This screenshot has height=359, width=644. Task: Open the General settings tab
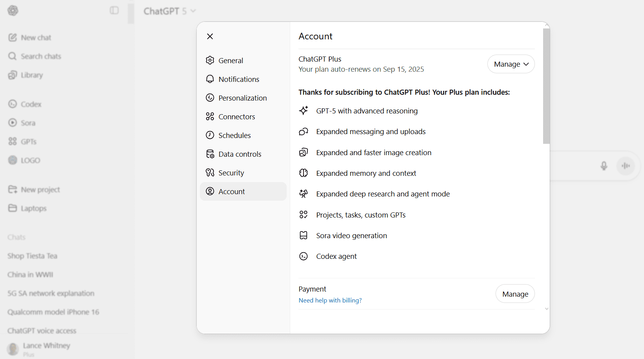pyautogui.click(x=231, y=60)
